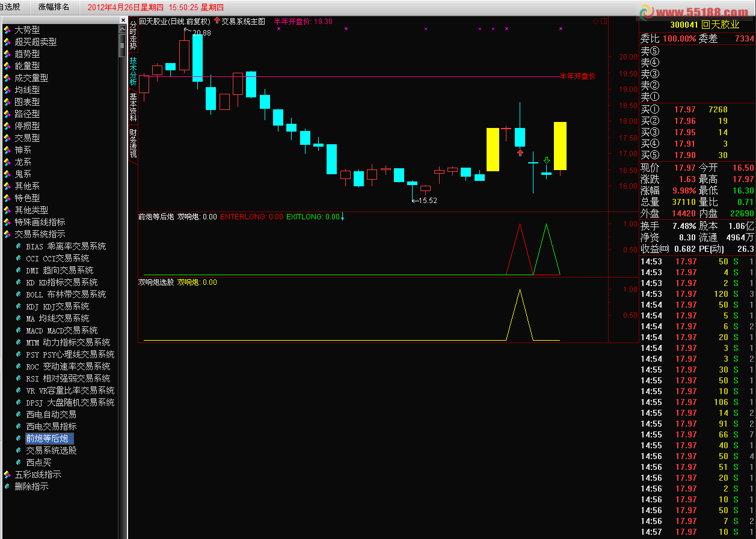
Task: Select 西电自动交易 indicator
Action: (51, 415)
